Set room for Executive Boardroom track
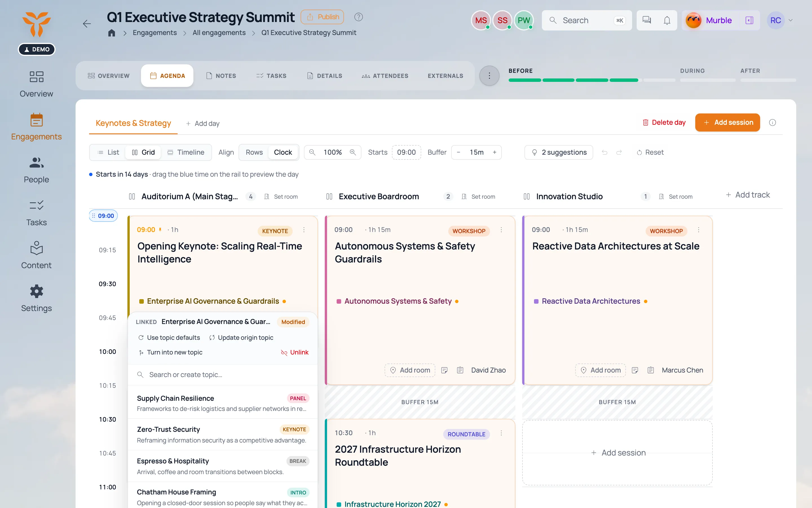812x508 pixels. tap(479, 196)
